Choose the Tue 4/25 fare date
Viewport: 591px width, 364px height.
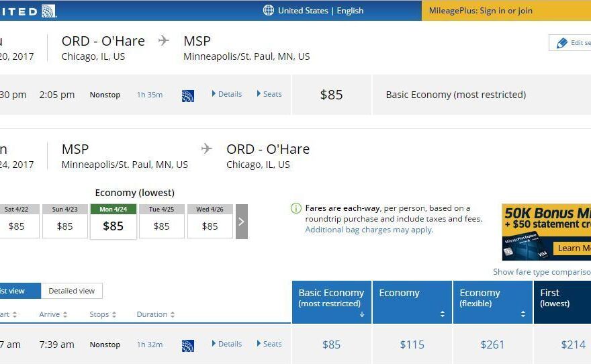pyautogui.click(x=161, y=221)
